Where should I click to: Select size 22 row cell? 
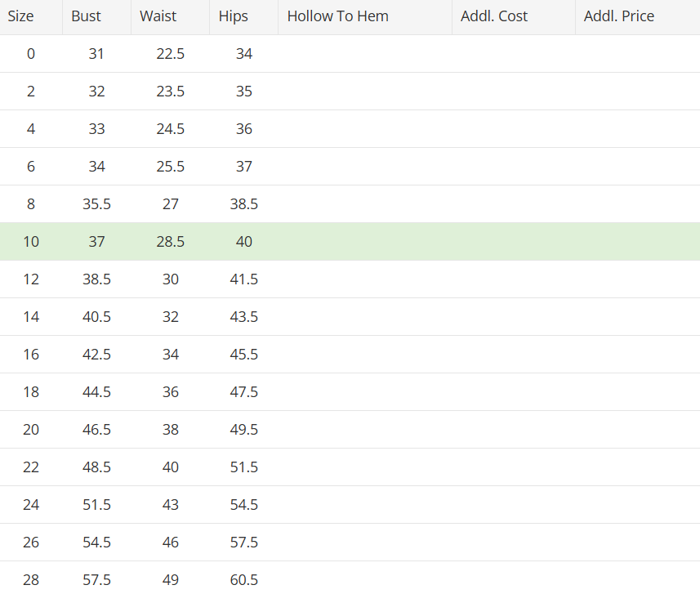[31, 467]
